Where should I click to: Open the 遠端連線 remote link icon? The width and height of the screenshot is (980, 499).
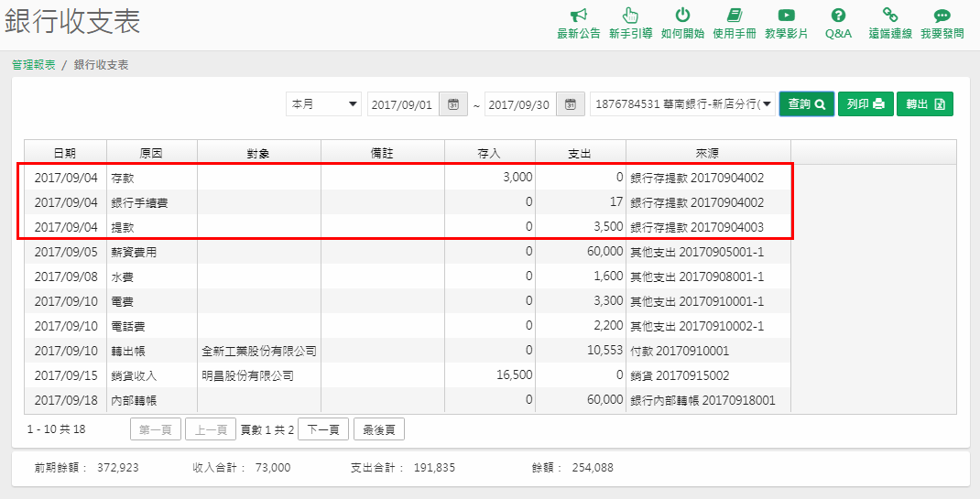pos(890,15)
